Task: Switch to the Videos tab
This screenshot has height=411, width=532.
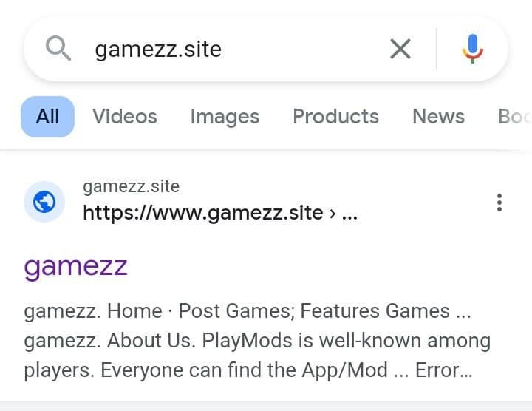Action: pos(125,116)
